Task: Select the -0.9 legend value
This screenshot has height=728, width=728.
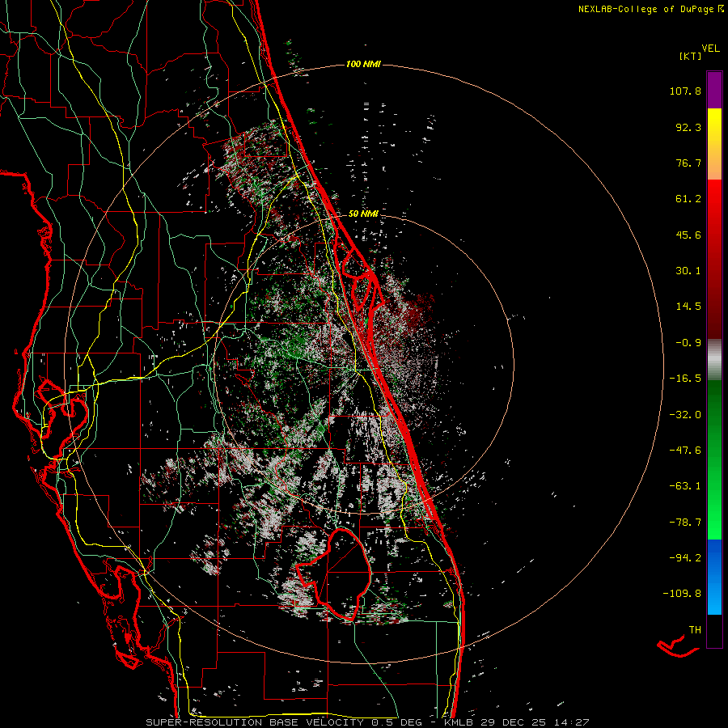Action: click(688, 343)
